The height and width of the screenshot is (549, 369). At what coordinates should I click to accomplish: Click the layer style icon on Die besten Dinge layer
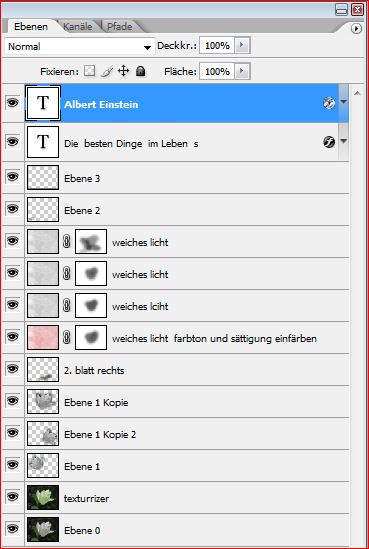click(329, 142)
